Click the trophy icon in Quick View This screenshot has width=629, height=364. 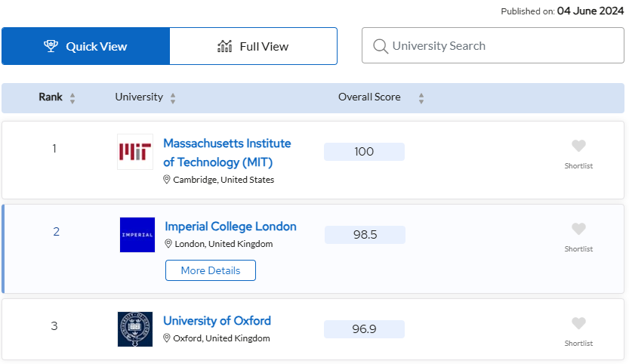click(51, 46)
